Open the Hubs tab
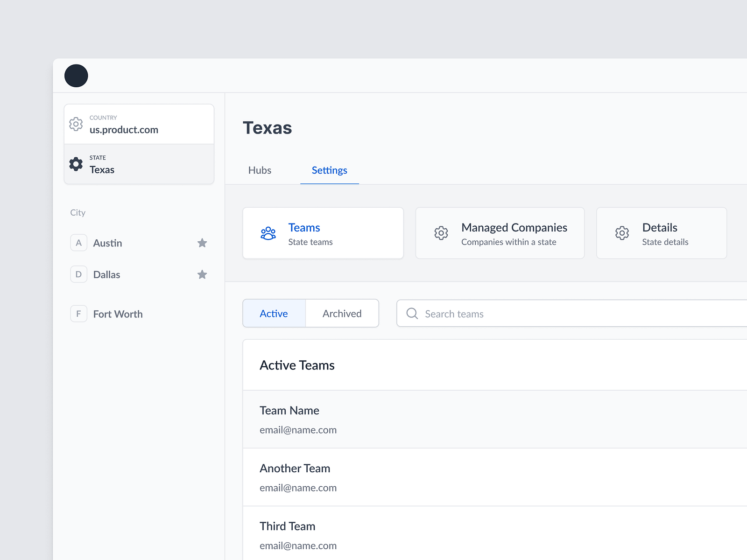Screen dimensions: 747x560 point(260,170)
